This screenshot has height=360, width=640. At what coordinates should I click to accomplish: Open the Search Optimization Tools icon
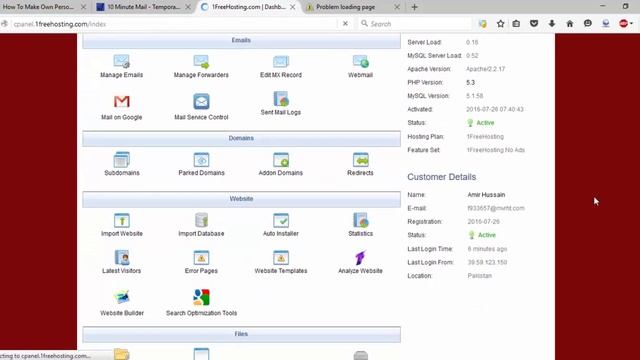point(201,297)
